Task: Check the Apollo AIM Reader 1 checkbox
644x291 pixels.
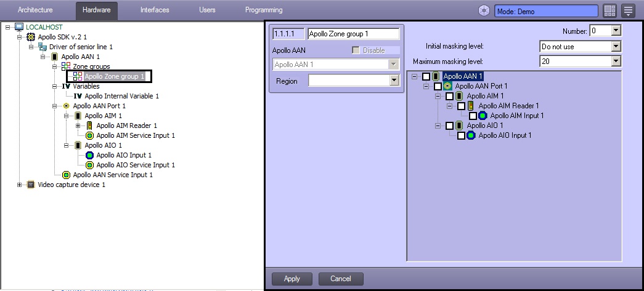Action: [x=461, y=106]
